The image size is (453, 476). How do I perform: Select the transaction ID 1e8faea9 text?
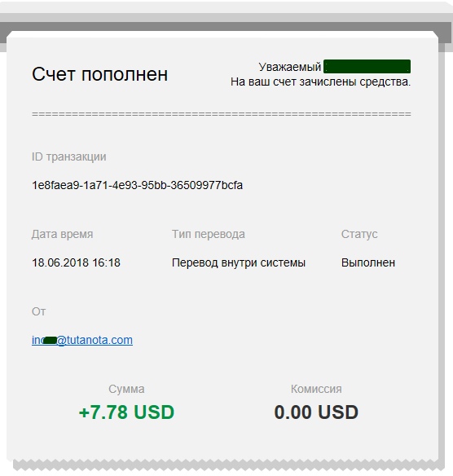pos(137,185)
